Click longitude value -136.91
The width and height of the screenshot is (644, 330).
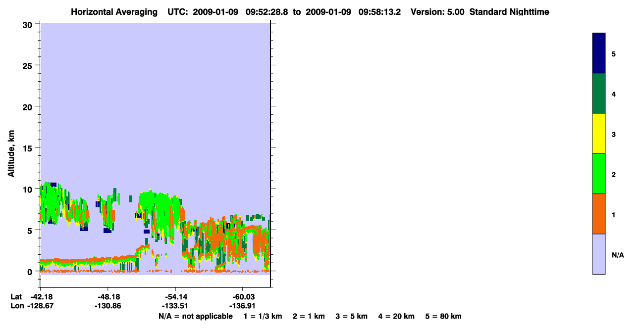click(242, 306)
